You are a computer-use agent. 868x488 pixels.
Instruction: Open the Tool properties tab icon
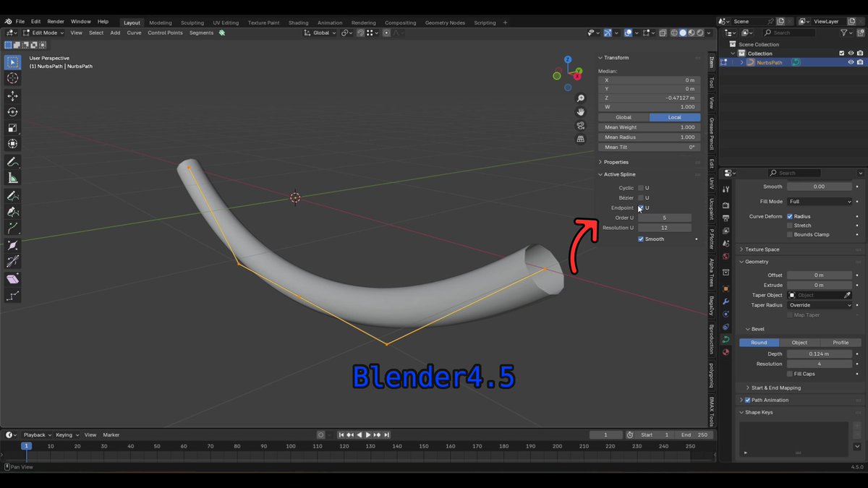coord(726,189)
